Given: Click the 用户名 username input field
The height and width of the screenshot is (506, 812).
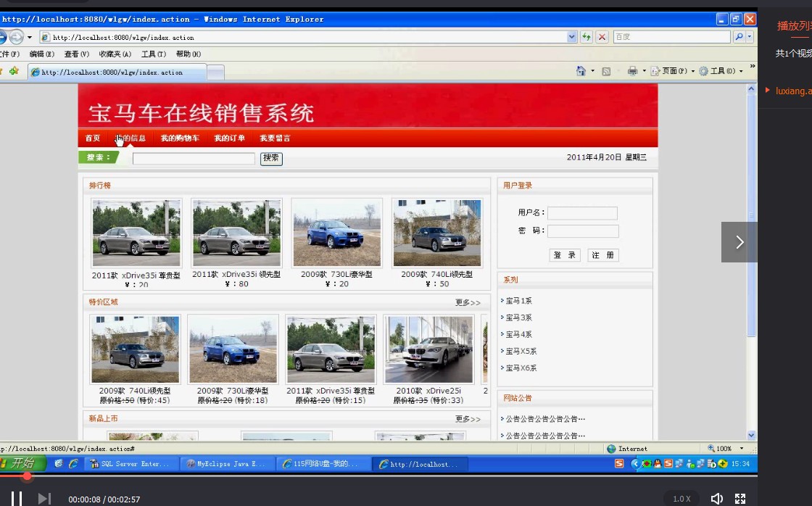Looking at the screenshot, I should (x=583, y=213).
